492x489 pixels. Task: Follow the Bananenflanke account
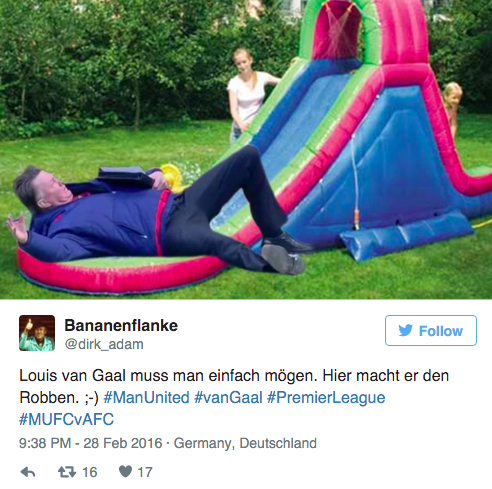(431, 330)
